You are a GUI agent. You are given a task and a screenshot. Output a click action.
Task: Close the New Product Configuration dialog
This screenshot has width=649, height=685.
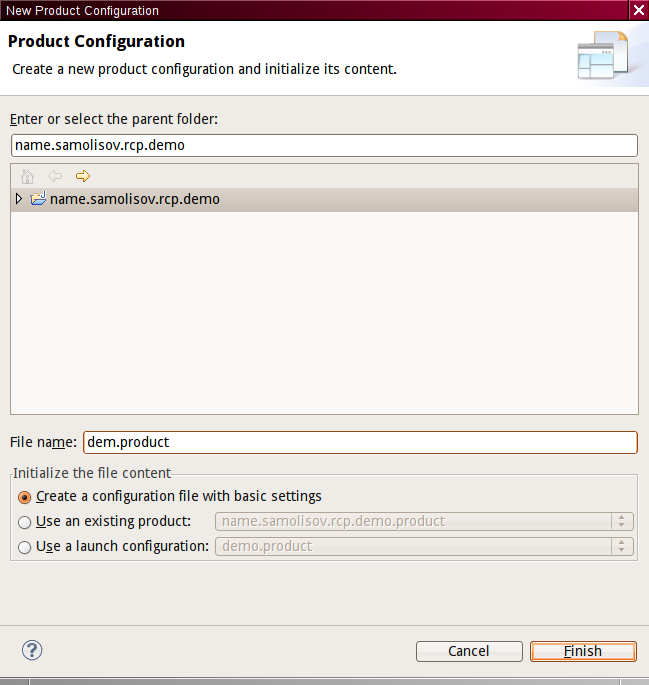click(x=638, y=10)
